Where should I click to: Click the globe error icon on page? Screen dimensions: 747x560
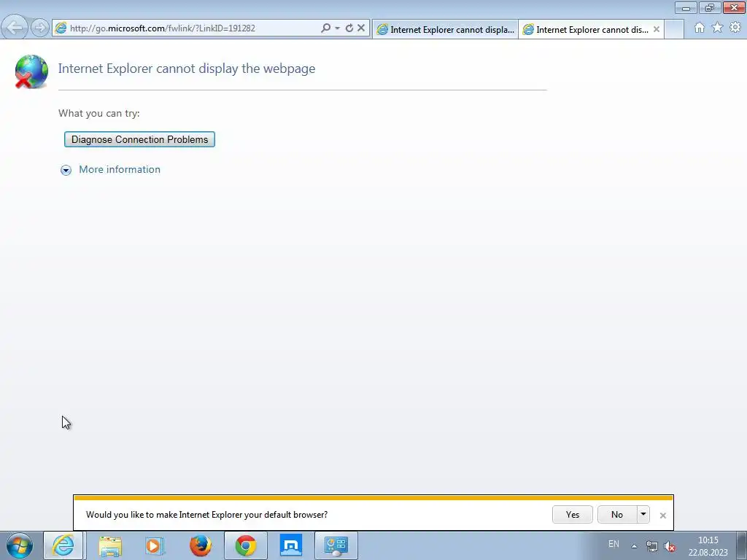pos(31,71)
